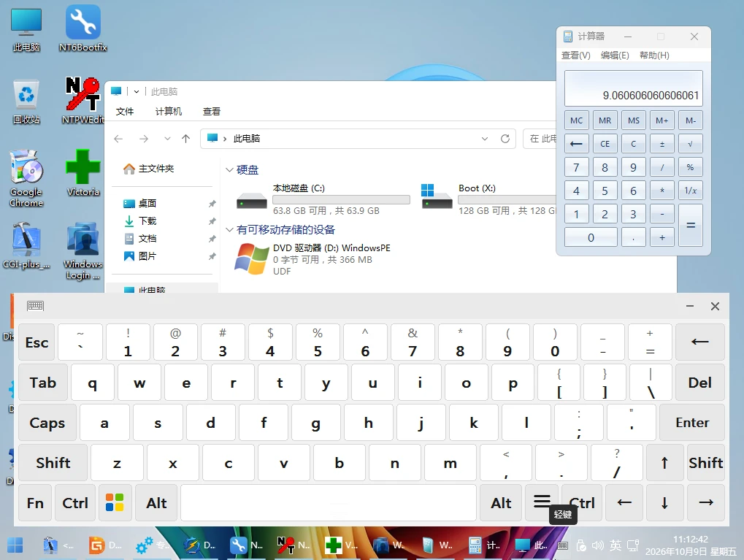Launch NT6Bootfix from the desktop
Viewport: 744px width, 560px height.
(83, 28)
